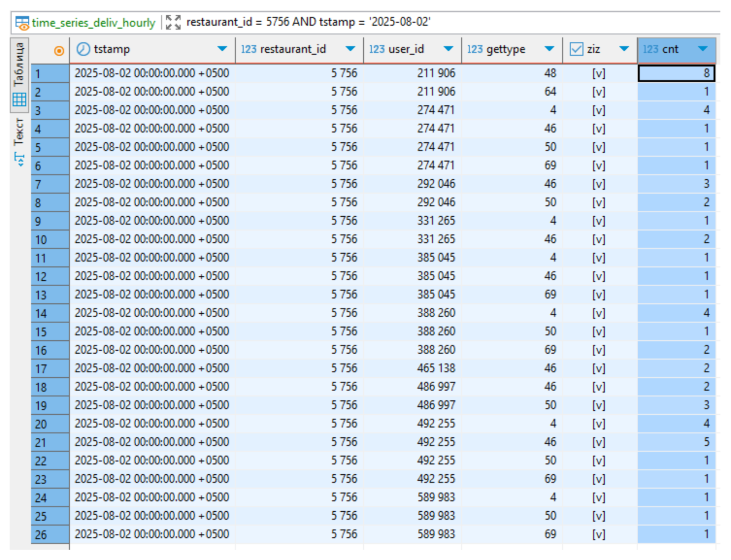This screenshot has width=731, height=560.
Task: Click the numeric type icon beside restaurant_id
Action: [x=248, y=49]
